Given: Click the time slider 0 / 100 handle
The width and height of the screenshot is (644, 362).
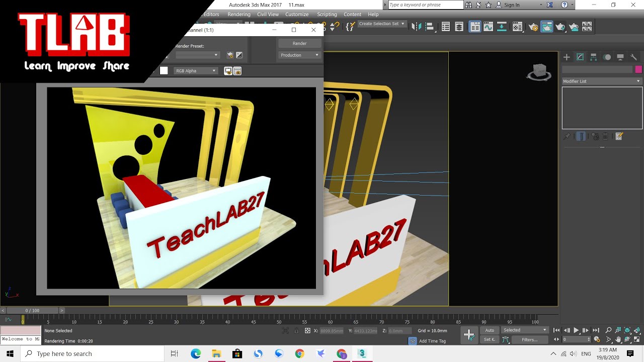Looking at the screenshot, I should pyautogui.click(x=32, y=311).
